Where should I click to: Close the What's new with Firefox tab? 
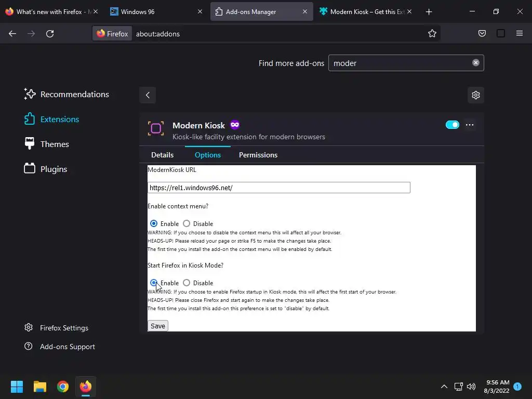[96, 11]
